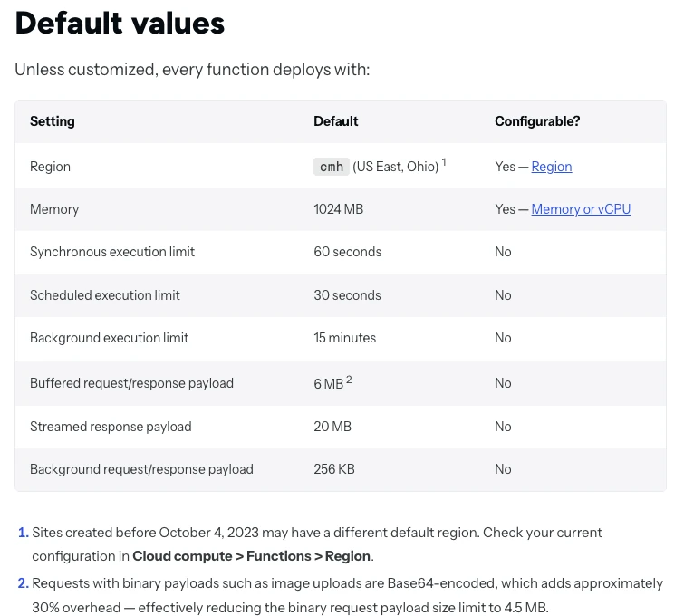684x616 pixels.
Task: Click 'Synchronous execution limit' row label
Action: 112,252
